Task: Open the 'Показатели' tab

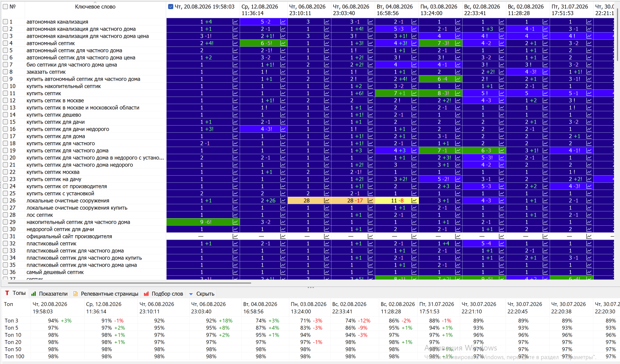Action: pyautogui.click(x=49, y=294)
